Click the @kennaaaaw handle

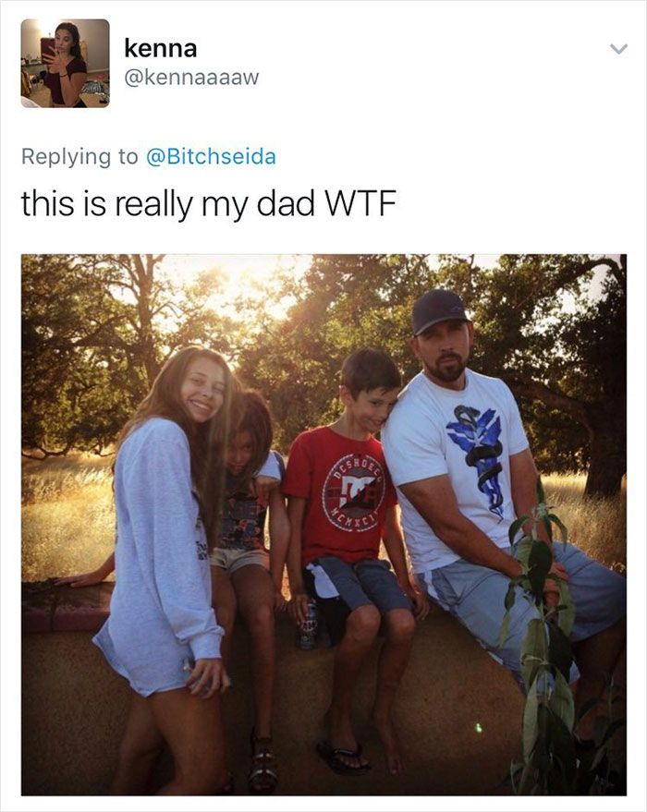point(191,79)
